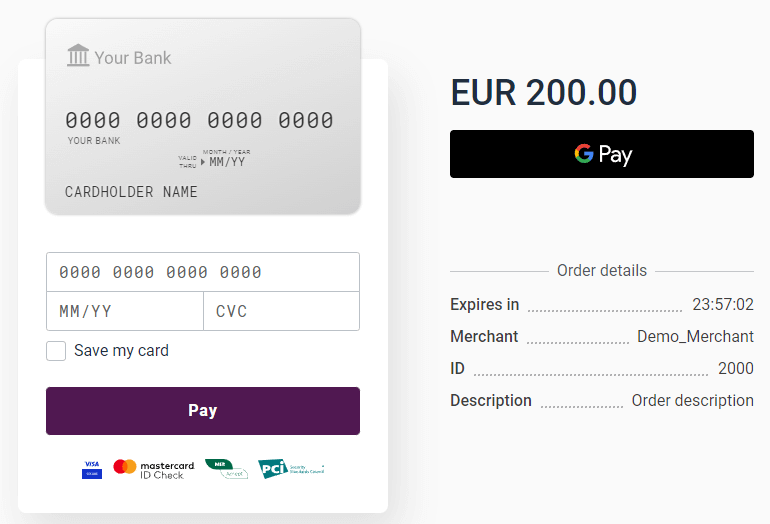
Task: Click the expiry countdown timer value
Action: tap(723, 304)
